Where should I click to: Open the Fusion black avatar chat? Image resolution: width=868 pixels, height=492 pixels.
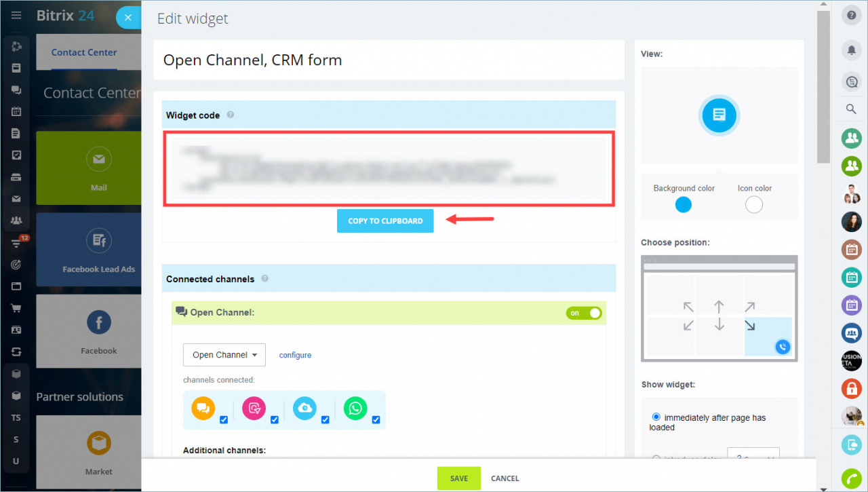[x=852, y=360]
